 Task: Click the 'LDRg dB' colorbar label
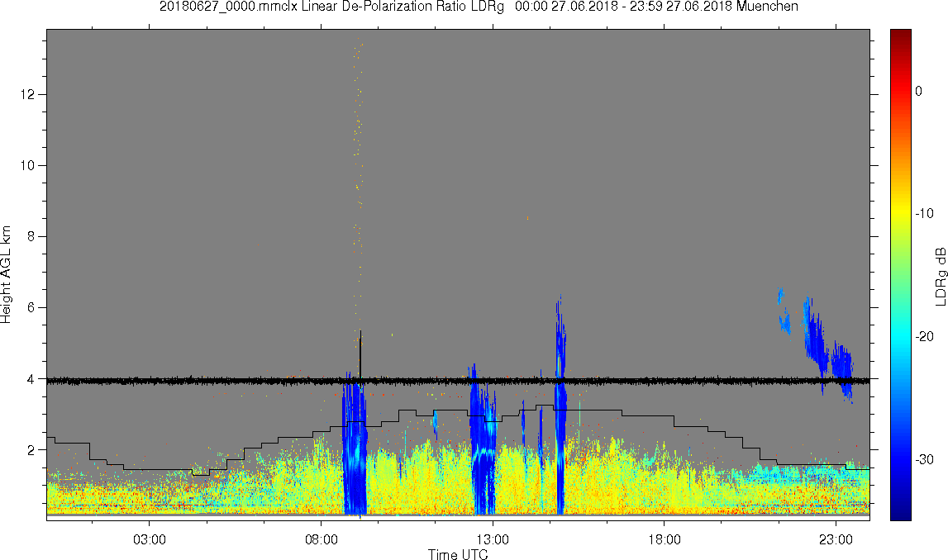(940, 276)
